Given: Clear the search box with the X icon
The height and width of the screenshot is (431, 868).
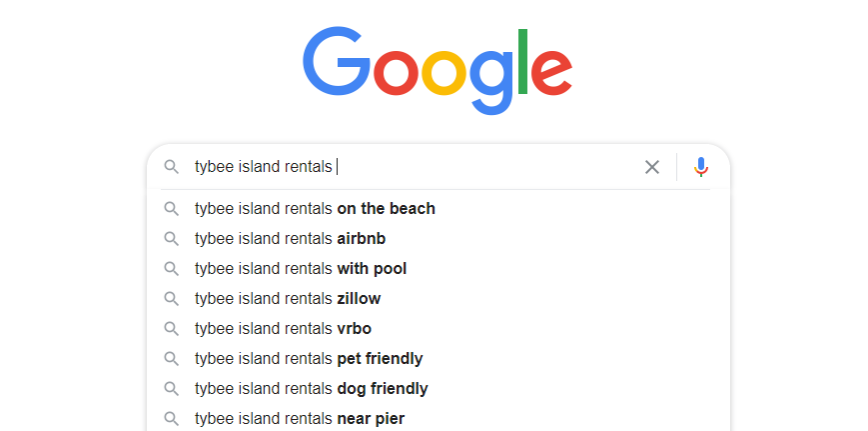Looking at the screenshot, I should 652,167.
